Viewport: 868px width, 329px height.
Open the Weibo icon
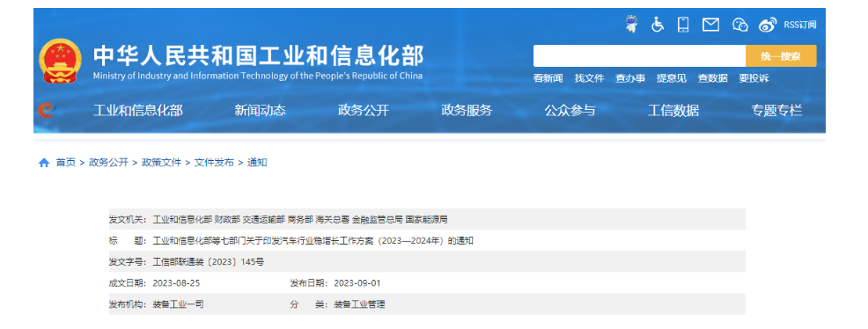pyautogui.click(x=768, y=25)
